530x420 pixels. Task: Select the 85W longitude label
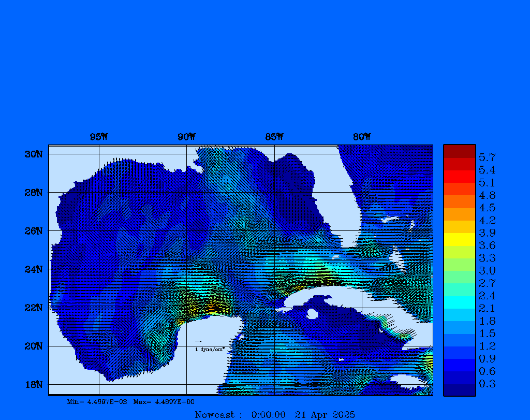click(x=274, y=137)
